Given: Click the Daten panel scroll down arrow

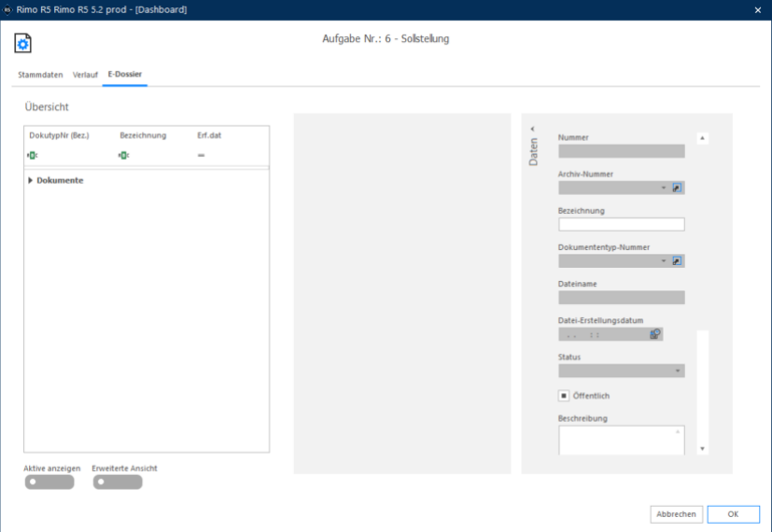Looking at the screenshot, I should pos(703,449).
